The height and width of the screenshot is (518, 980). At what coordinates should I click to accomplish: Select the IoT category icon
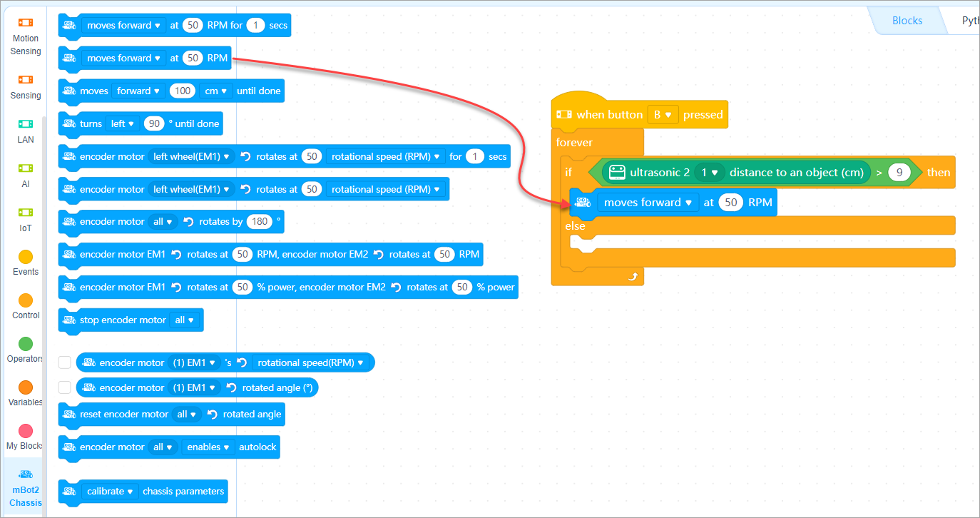pos(26,213)
